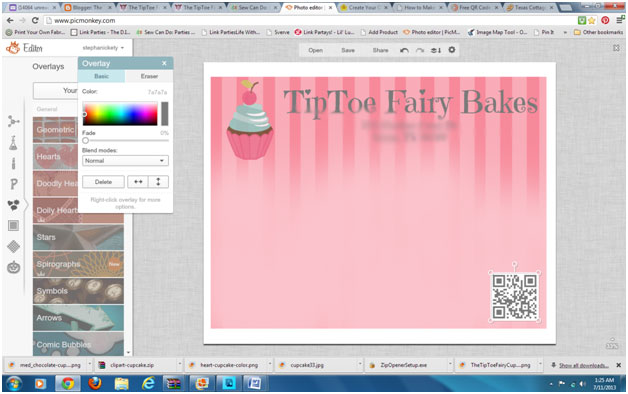Screen dimensions: 628x394
Task: Click Share in the top toolbar
Action: 380,50
